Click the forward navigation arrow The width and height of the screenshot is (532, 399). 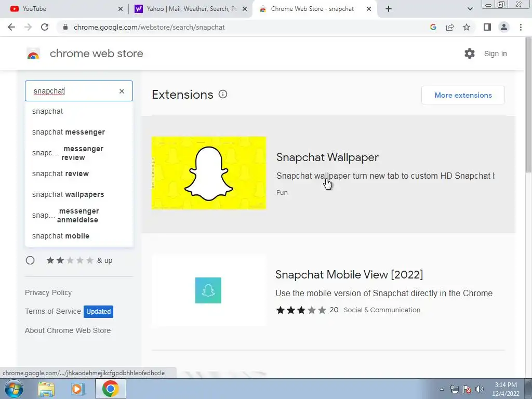28,27
